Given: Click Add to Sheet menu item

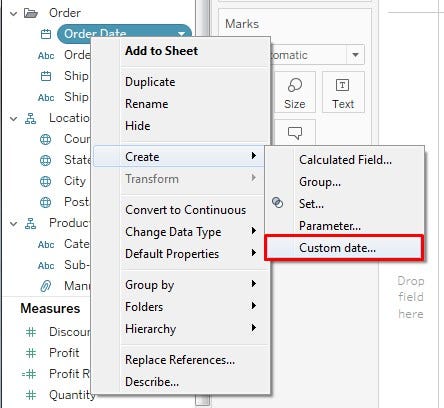Looking at the screenshot, I should tap(161, 51).
